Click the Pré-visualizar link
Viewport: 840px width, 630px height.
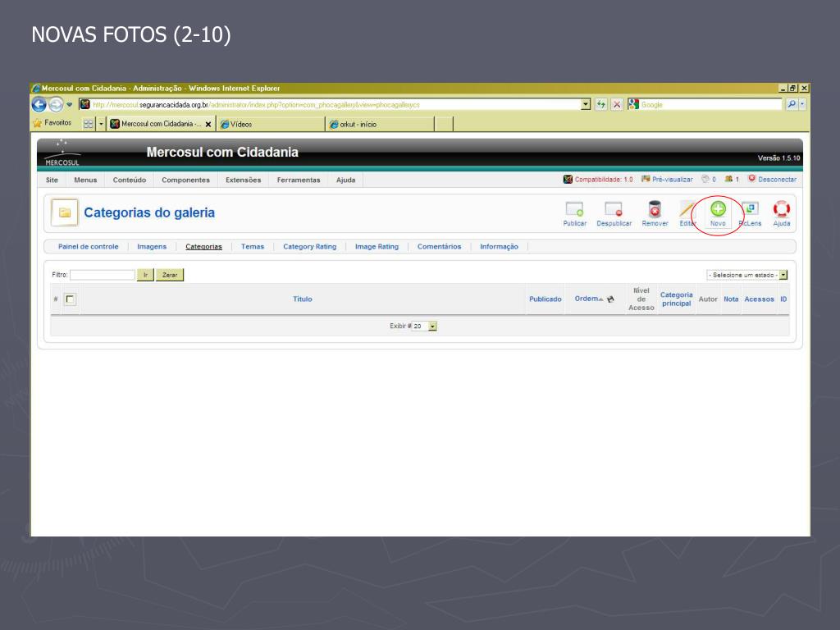click(667, 179)
